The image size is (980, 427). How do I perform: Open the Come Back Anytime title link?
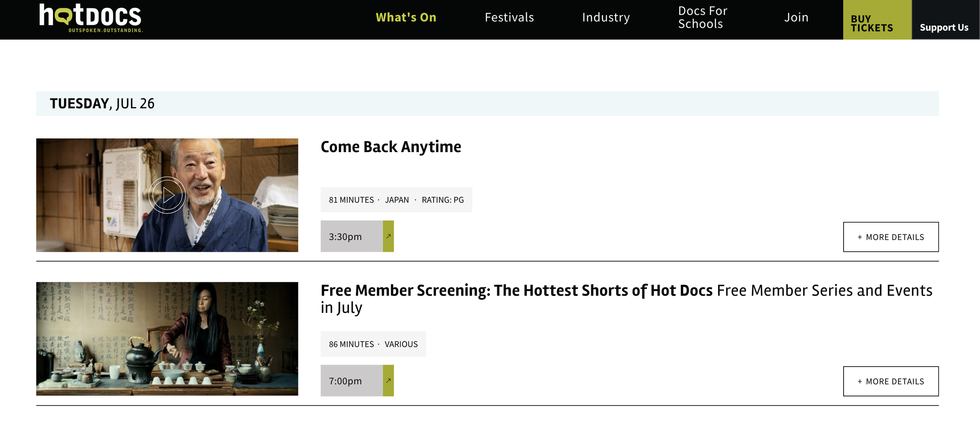[x=390, y=147]
